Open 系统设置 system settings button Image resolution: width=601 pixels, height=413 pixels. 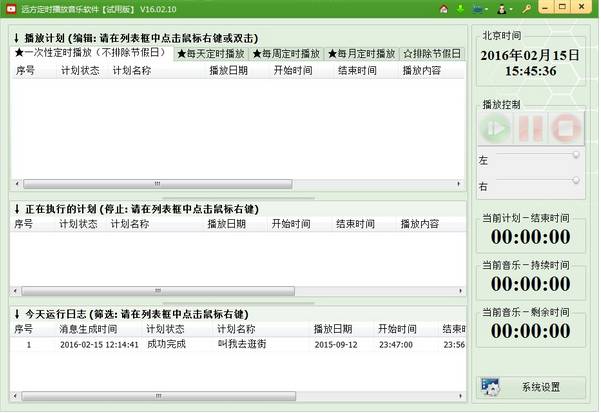(x=529, y=387)
